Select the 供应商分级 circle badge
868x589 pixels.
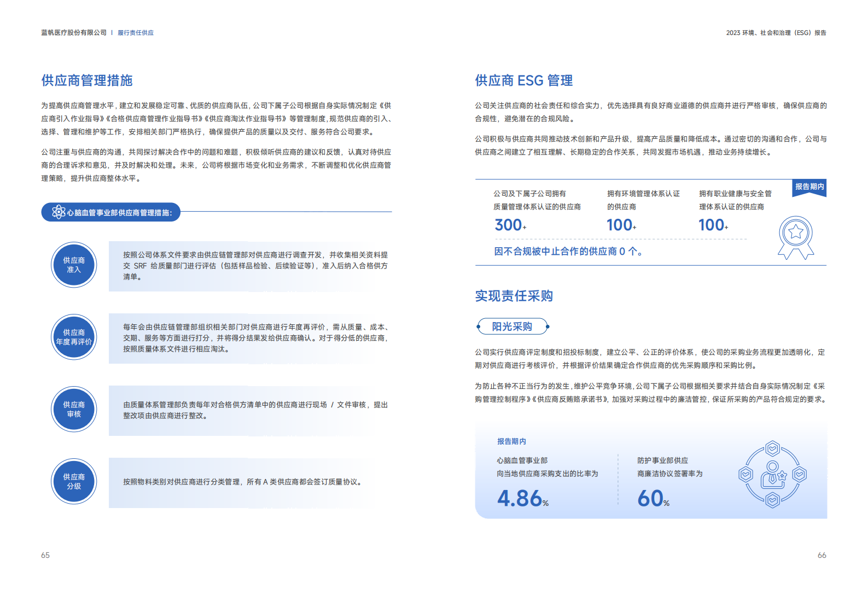click(74, 482)
